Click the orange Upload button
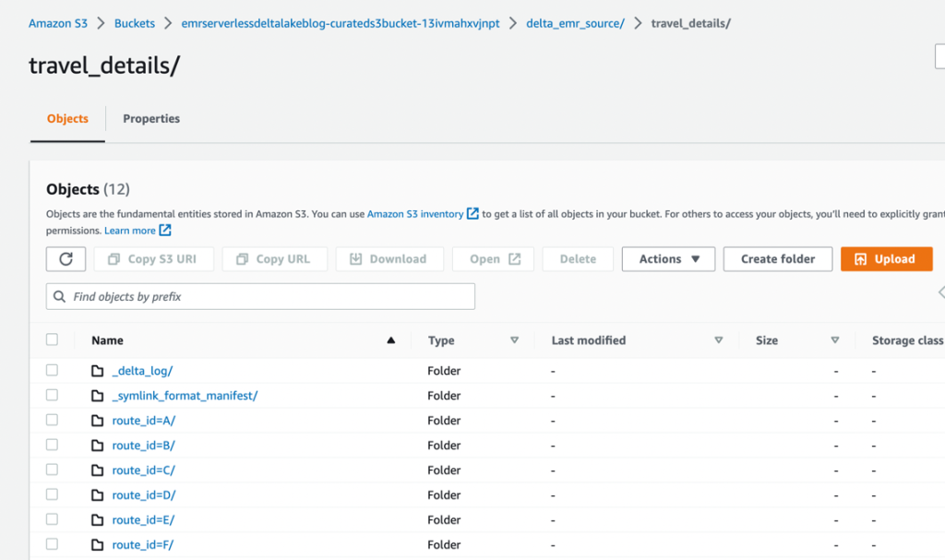The height and width of the screenshot is (560, 945). coord(887,258)
